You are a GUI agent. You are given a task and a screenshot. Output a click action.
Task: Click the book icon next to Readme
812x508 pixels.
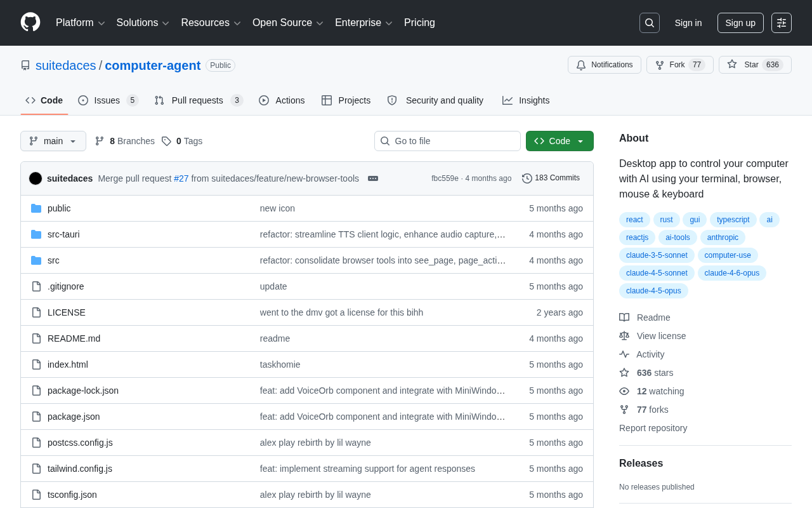624,317
